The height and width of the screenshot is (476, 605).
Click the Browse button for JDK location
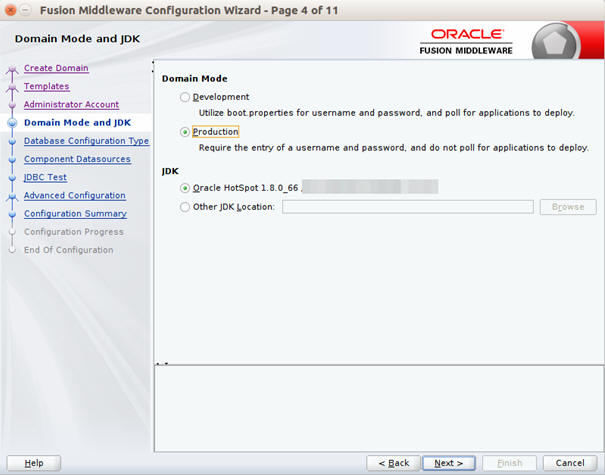click(x=568, y=207)
